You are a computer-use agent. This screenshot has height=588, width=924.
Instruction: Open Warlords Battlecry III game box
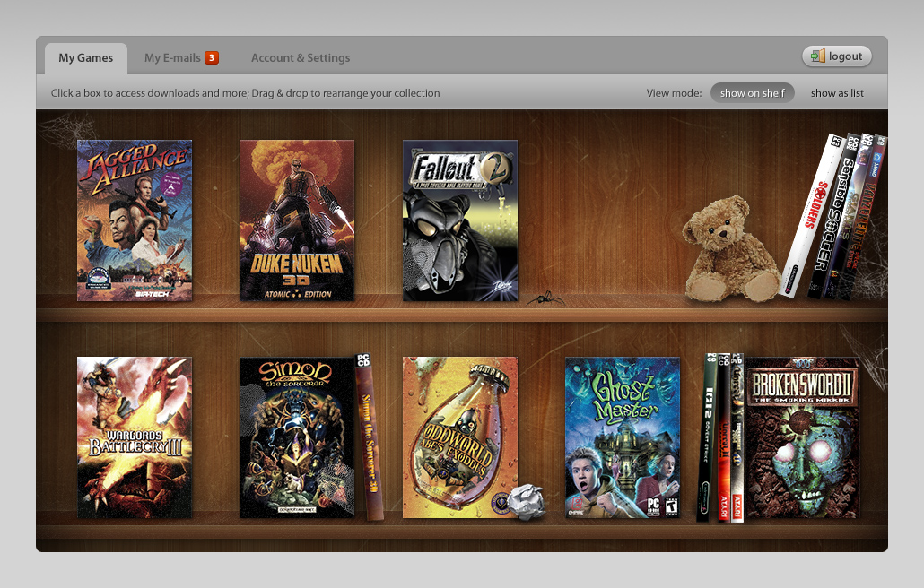[x=135, y=437]
